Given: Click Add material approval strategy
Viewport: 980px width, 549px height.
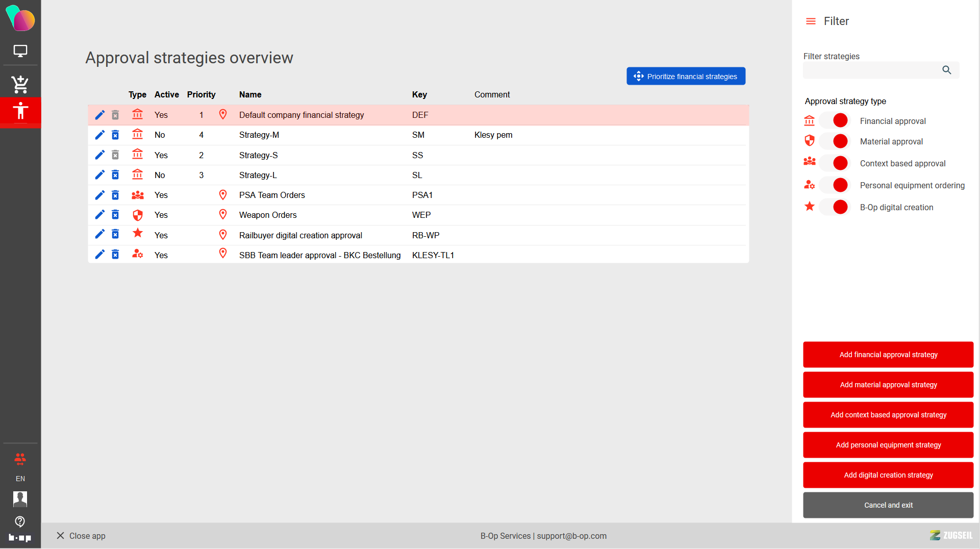Looking at the screenshot, I should point(888,385).
